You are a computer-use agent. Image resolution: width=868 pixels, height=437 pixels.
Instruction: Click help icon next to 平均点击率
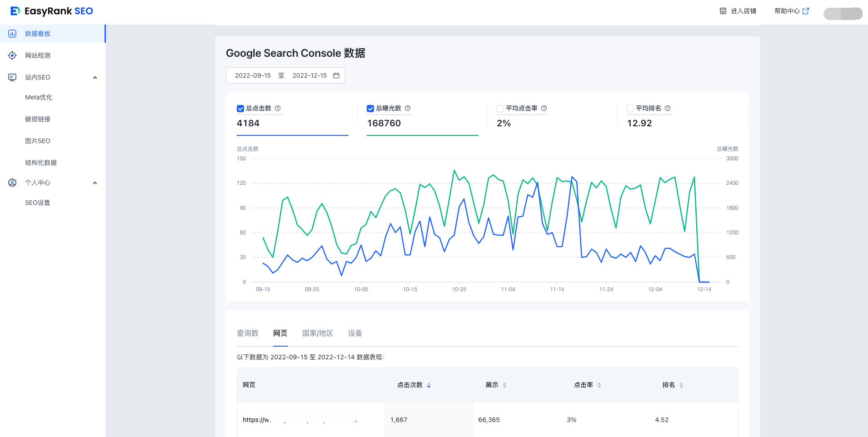pyautogui.click(x=544, y=108)
